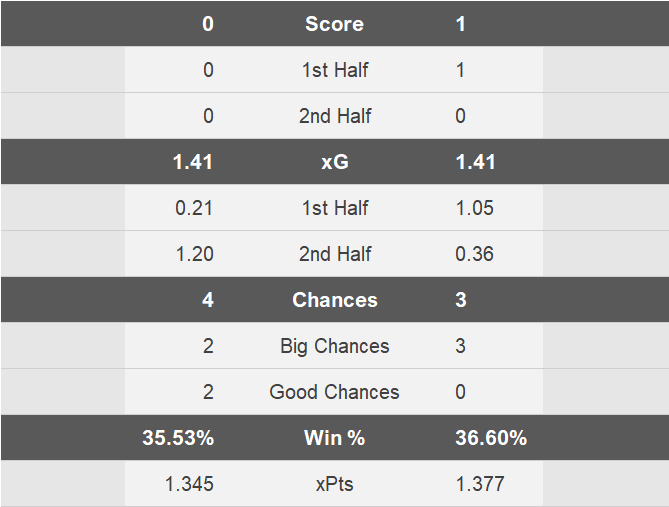Click the Big Chances row label
The height and width of the screenshot is (507, 669).
(x=334, y=346)
